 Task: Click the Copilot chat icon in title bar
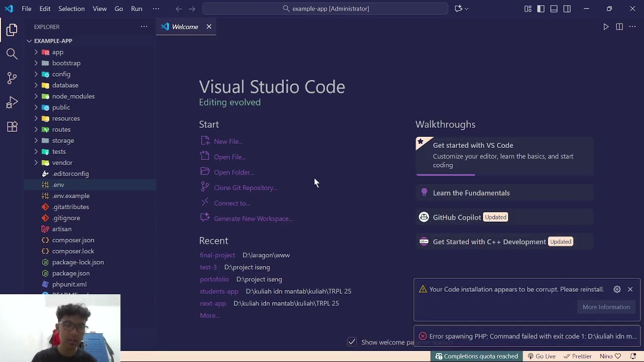pyautogui.click(x=458, y=9)
